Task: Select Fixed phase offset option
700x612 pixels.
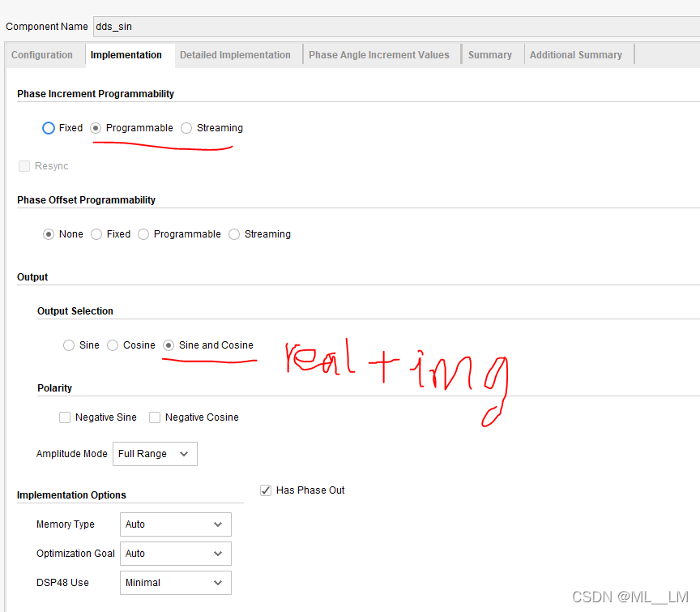Action: [x=96, y=234]
